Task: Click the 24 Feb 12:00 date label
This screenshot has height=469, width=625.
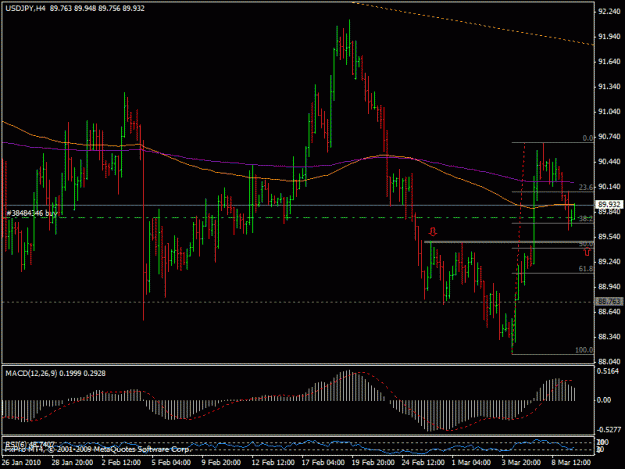Action: 423,462
